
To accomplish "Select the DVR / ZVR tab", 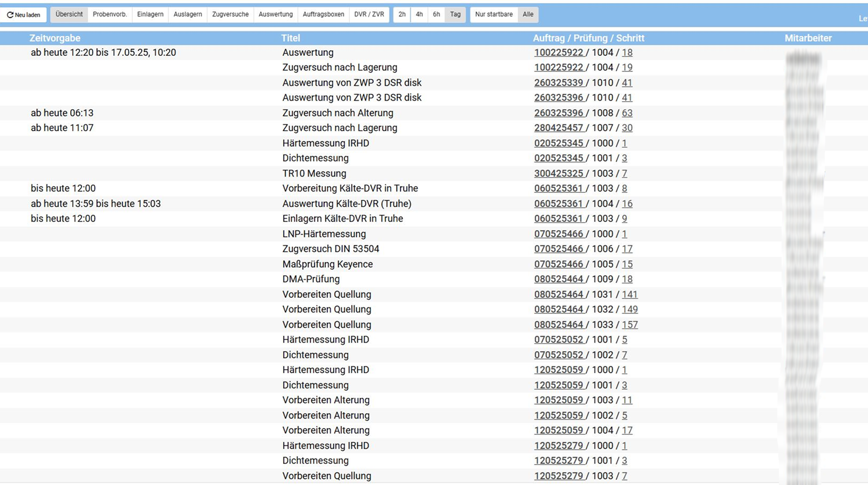I will tap(369, 15).
